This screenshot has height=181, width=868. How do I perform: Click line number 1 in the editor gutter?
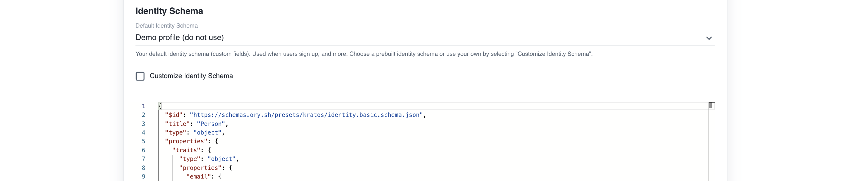(144, 106)
